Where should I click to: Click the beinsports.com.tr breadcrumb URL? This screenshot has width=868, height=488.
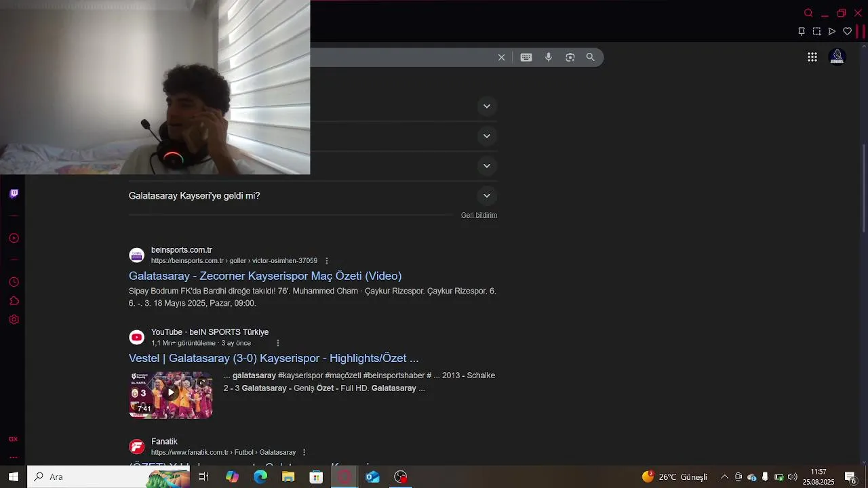tap(234, 261)
